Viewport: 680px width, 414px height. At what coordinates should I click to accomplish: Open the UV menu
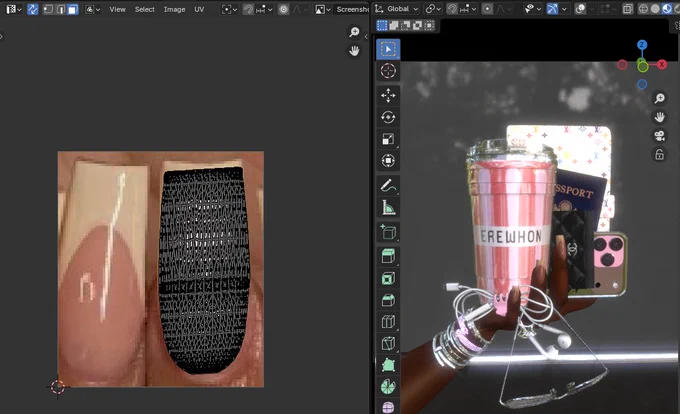[199, 9]
